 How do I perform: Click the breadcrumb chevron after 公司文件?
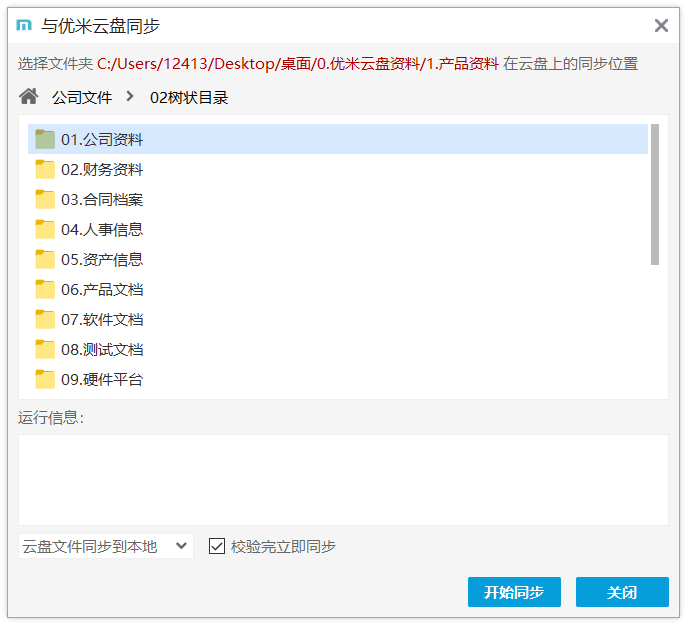tap(130, 96)
